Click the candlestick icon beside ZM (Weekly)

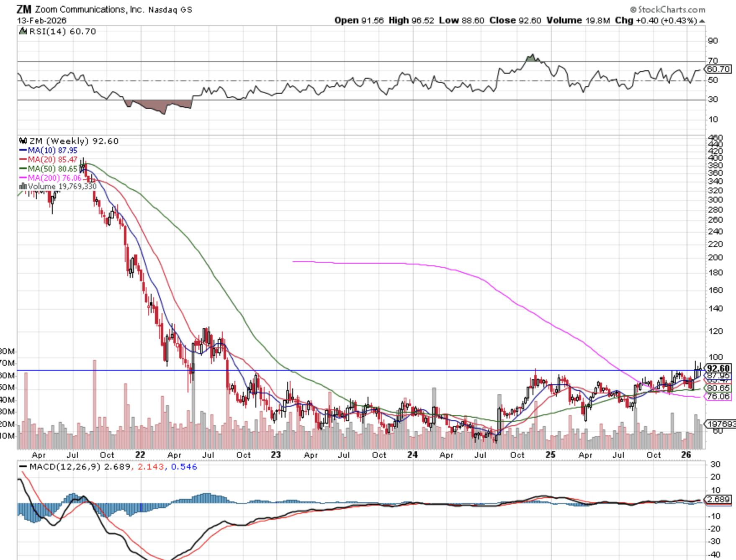point(23,141)
